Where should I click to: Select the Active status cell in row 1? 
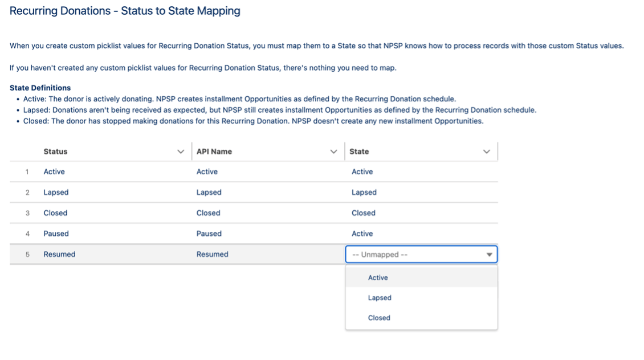coord(54,171)
